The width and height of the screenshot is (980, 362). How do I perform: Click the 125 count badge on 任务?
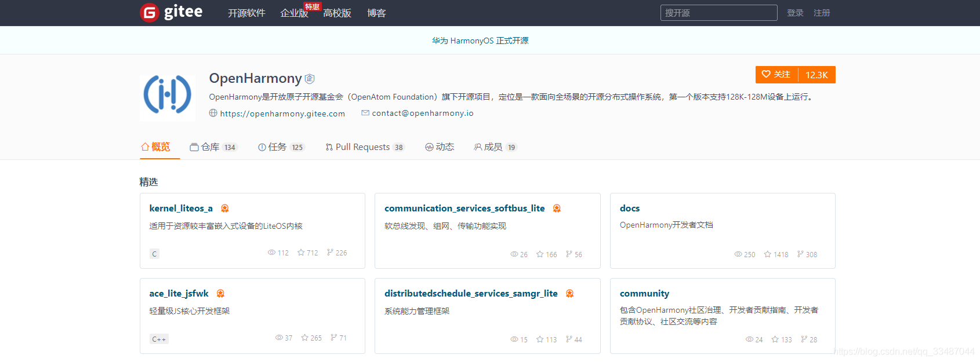click(297, 147)
